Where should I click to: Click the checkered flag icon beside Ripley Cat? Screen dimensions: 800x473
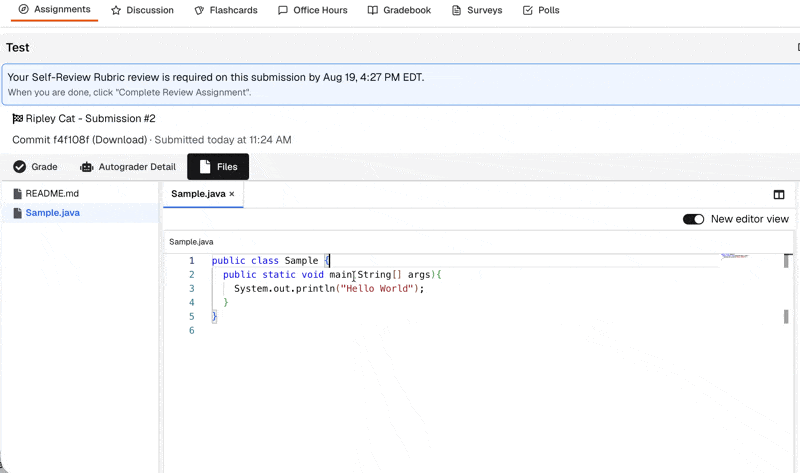[x=17, y=118]
